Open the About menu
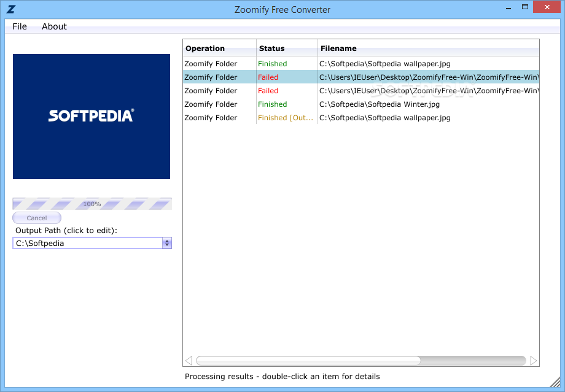Screen dimensions: 565x392 [54, 26]
